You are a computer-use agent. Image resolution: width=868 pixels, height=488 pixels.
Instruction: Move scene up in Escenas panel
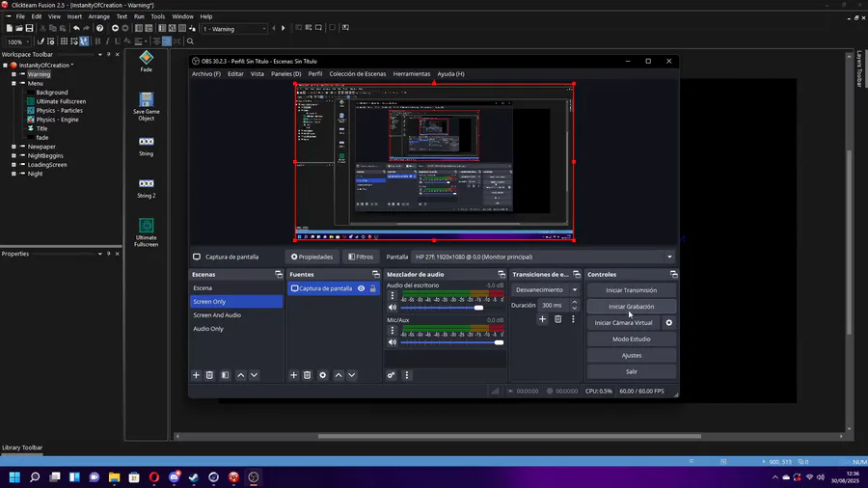click(241, 375)
